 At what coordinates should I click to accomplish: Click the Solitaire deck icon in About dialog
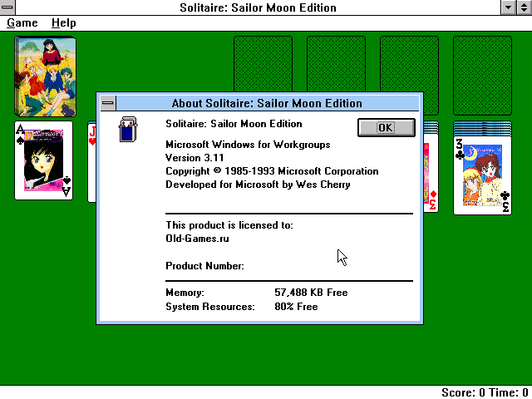pyautogui.click(x=128, y=130)
